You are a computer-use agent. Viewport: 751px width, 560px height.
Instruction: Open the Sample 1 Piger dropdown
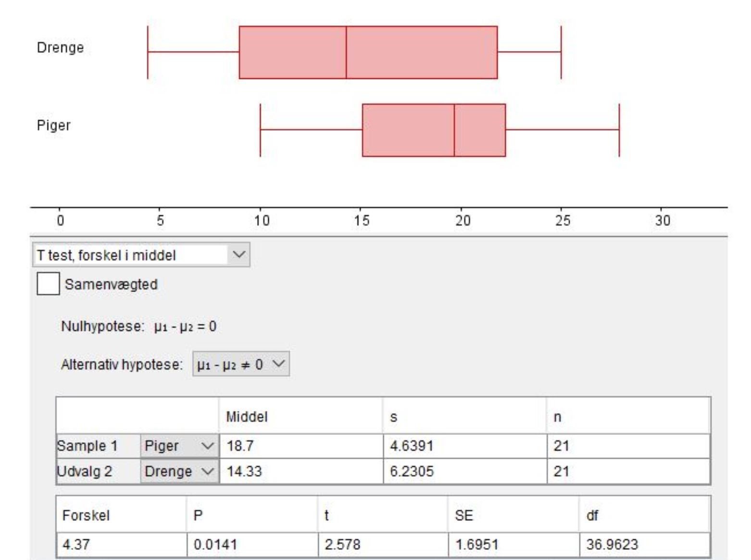(x=179, y=446)
